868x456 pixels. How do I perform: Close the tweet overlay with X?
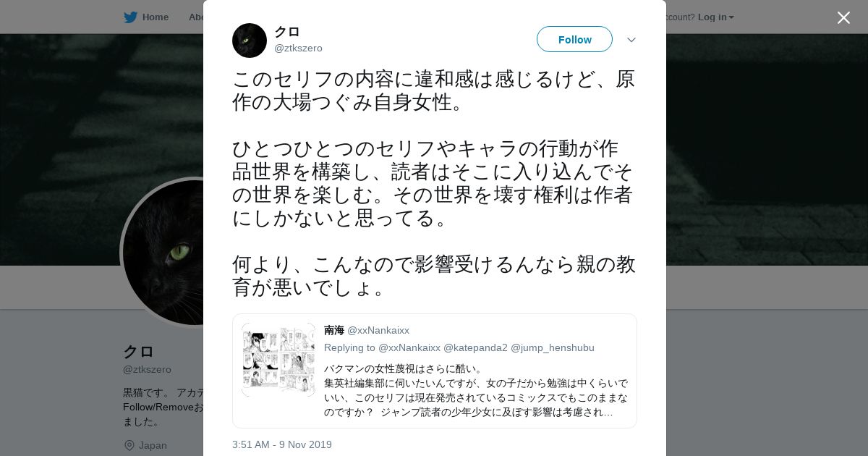coord(843,17)
